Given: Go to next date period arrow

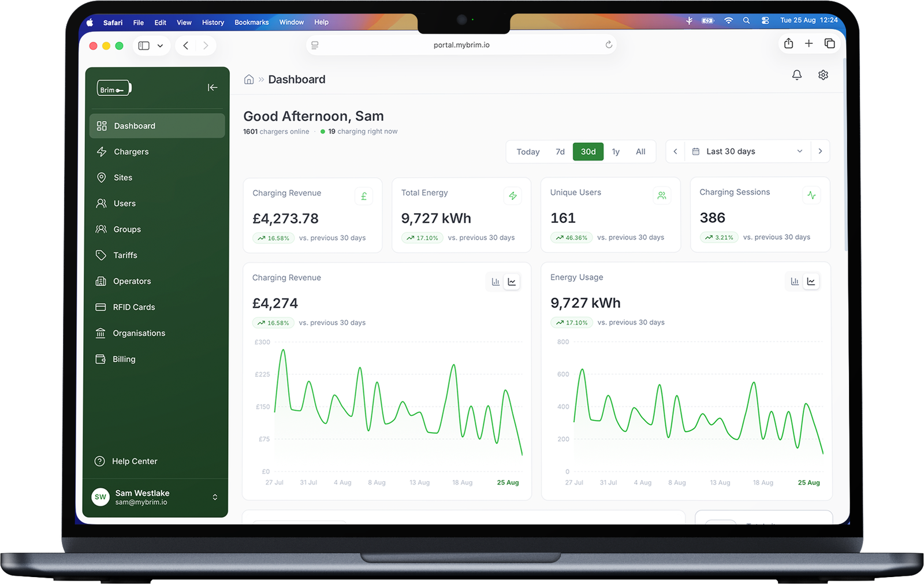Looking at the screenshot, I should click(x=820, y=151).
